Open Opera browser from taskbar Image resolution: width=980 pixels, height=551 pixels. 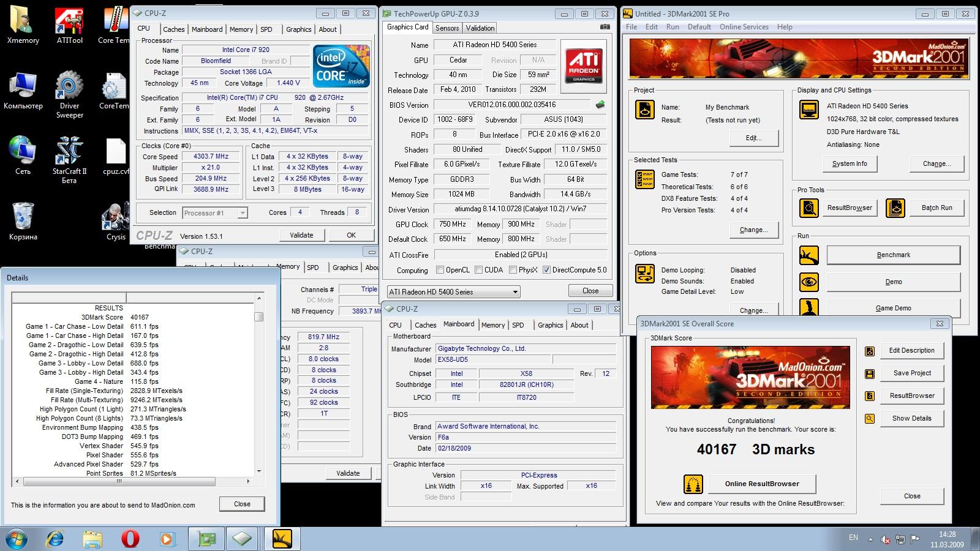click(130, 539)
